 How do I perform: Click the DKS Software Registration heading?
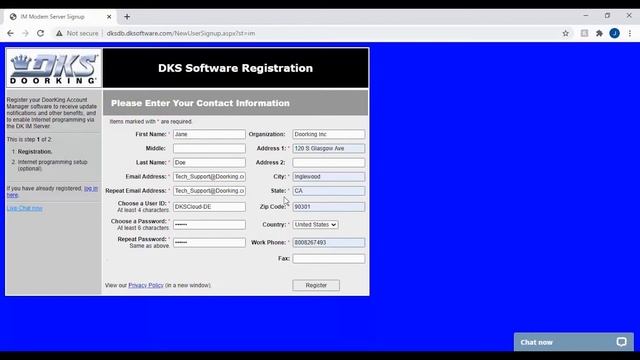(x=236, y=68)
